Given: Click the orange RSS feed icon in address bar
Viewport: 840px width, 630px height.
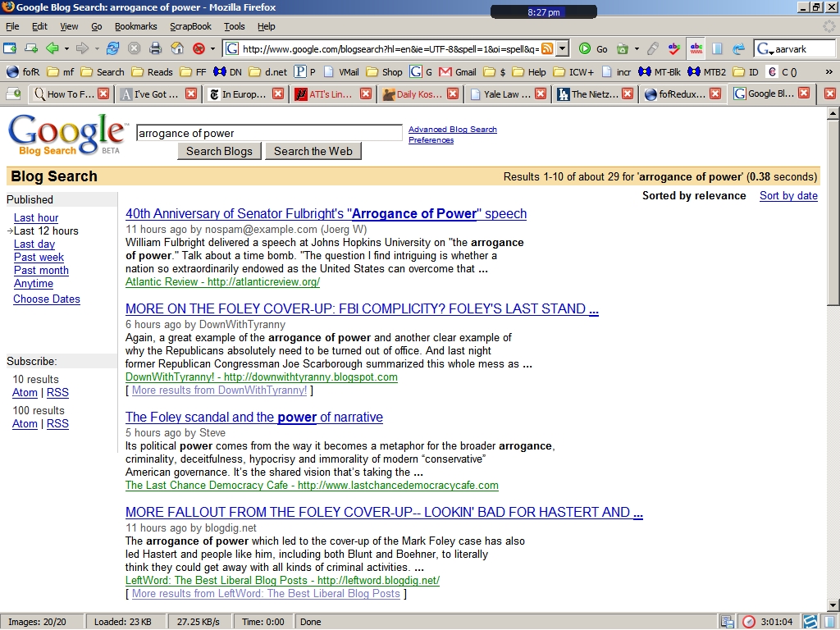Looking at the screenshot, I should (x=547, y=48).
